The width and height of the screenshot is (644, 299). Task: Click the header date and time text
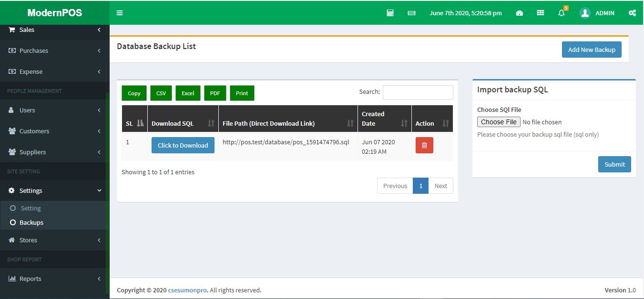tap(465, 13)
